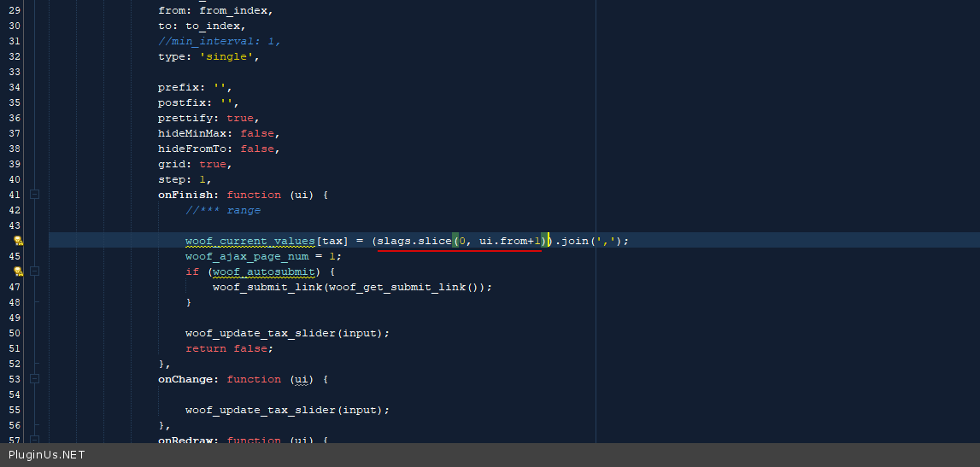This screenshot has height=467, width=980.
Task: Open the PluginUs.NET watermark link
Action: click(x=47, y=455)
